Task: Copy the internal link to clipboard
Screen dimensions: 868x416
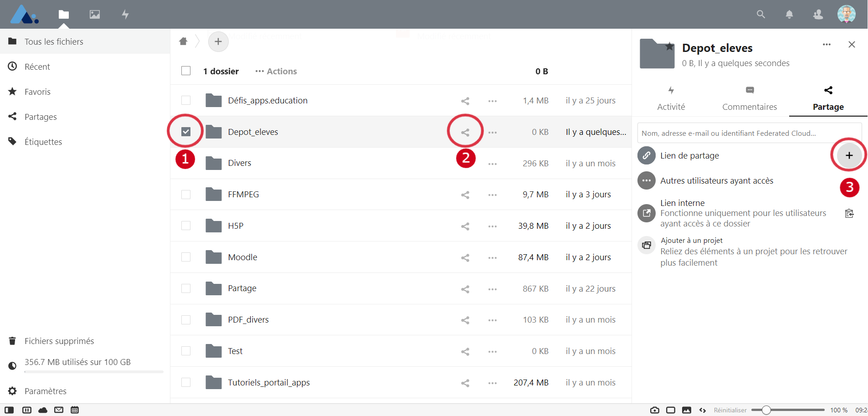Action: 849,213
